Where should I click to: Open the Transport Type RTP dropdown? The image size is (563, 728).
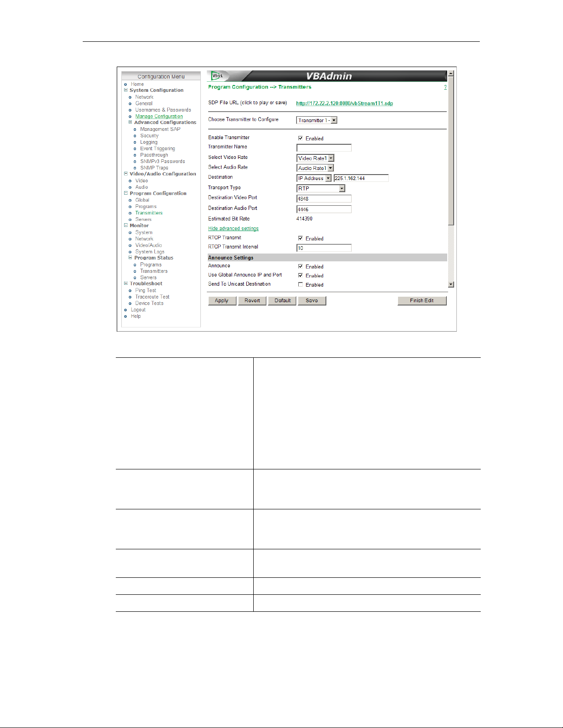pos(321,188)
